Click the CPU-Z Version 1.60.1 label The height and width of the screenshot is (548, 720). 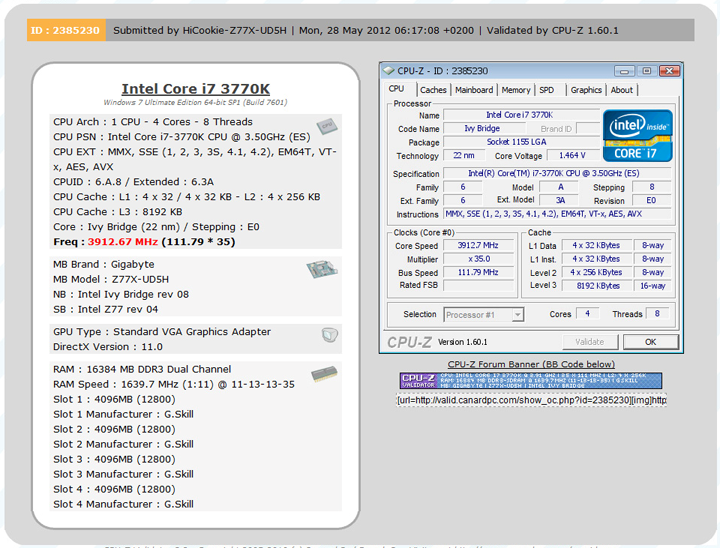pos(462,342)
